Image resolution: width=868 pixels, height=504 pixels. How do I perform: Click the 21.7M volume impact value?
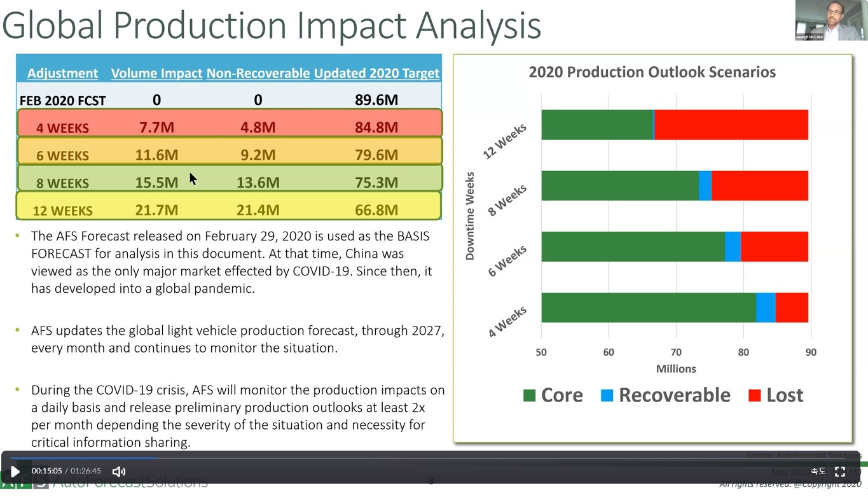156,210
